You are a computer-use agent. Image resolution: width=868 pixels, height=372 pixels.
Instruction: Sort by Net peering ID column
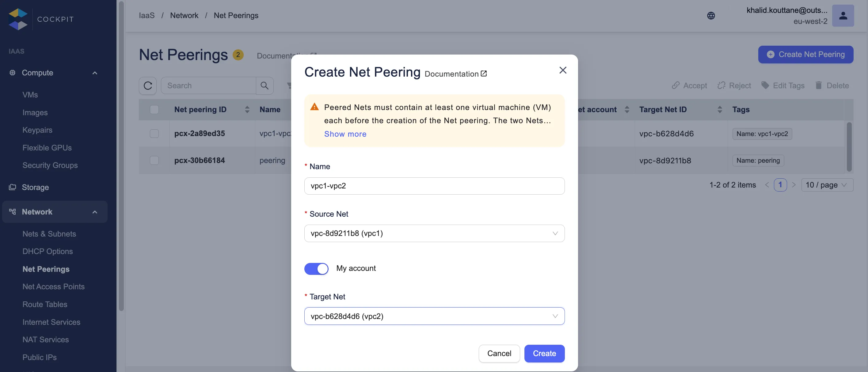click(x=247, y=109)
